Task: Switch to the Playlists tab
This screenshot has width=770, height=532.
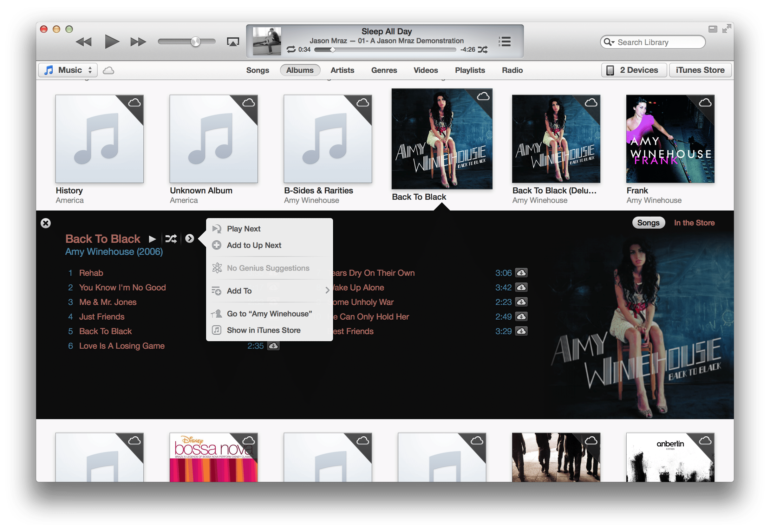Action: pos(470,70)
